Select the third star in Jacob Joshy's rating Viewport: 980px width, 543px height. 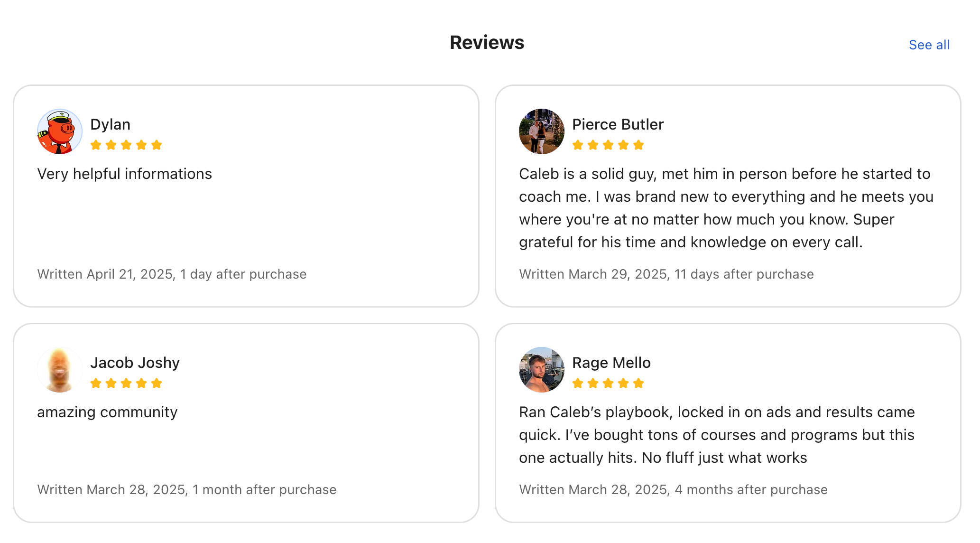(x=127, y=383)
